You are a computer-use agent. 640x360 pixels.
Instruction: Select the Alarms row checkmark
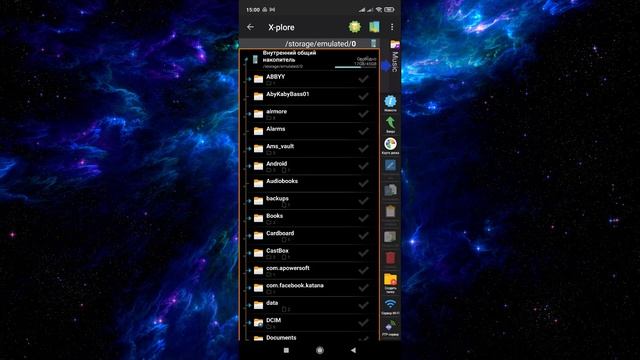click(x=363, y=131)
